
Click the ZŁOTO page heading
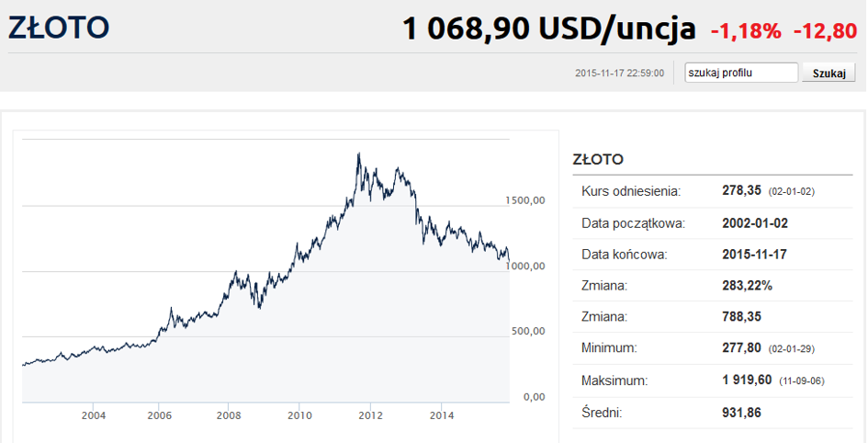(59, 28)
